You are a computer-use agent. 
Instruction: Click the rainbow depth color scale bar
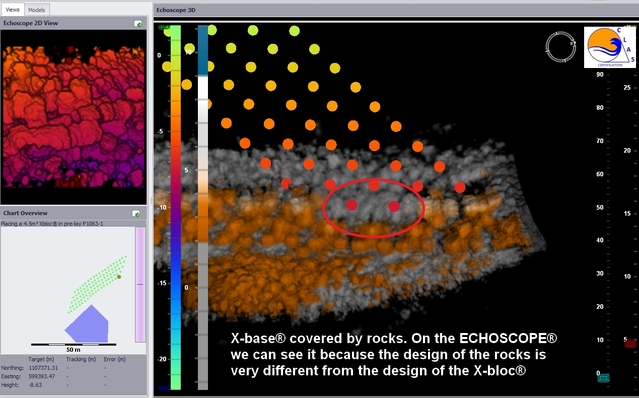click(176, 207)
